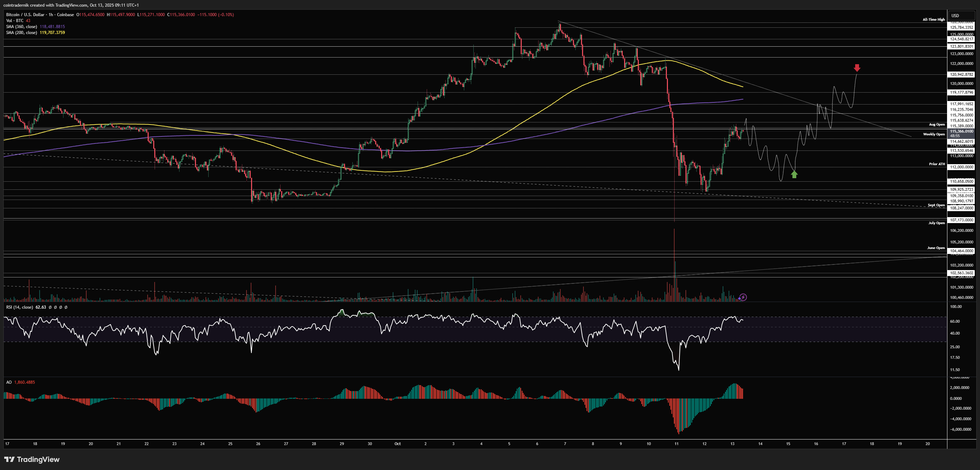Click the RSI settings circles in legend
This screenshot has width=980, height=470.
[x=58, y=307]
